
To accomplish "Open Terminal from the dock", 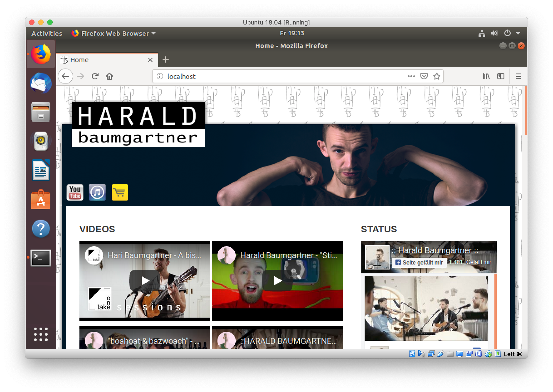I will click(x=41, y=258).
